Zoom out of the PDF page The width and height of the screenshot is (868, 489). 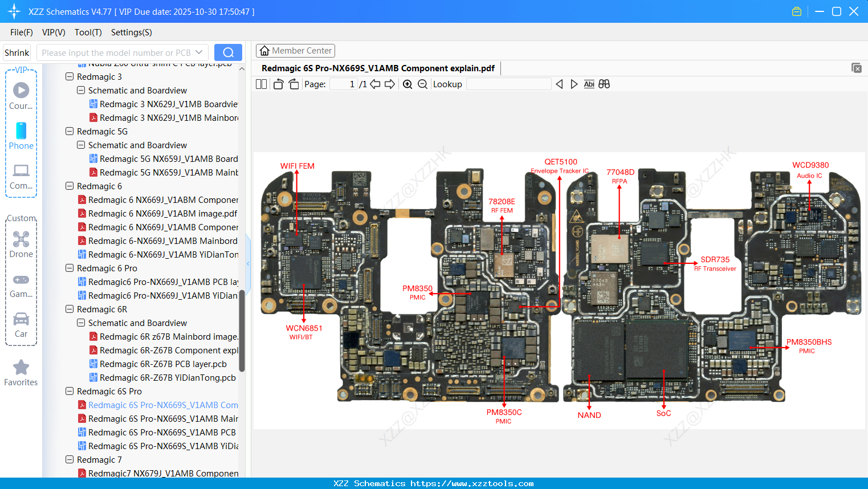point(422,84)
